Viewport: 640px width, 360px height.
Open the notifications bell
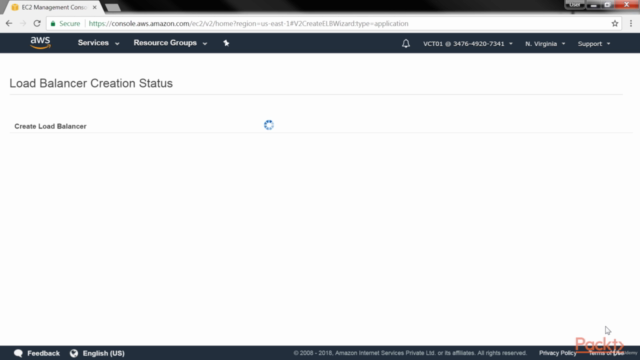point(406,43)
